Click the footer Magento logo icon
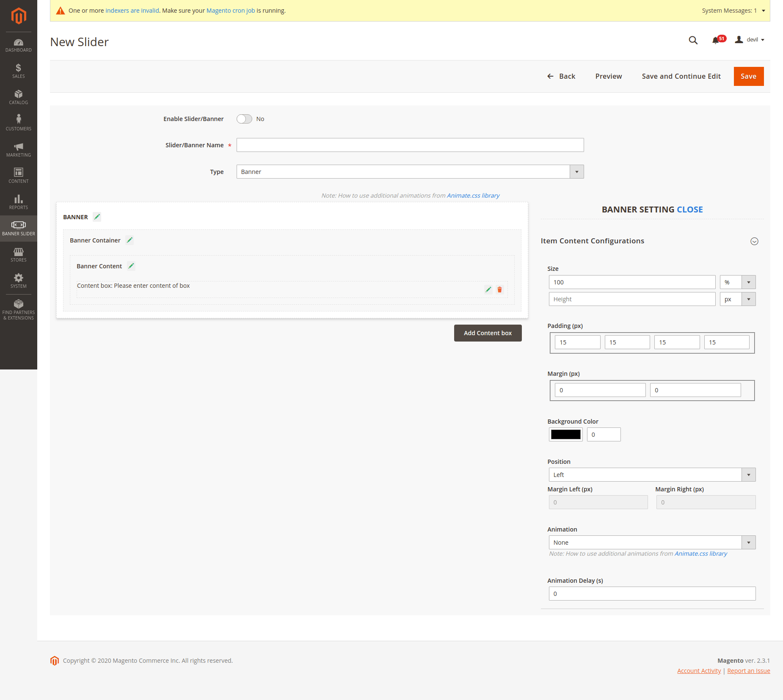 (x=55, y=661)
